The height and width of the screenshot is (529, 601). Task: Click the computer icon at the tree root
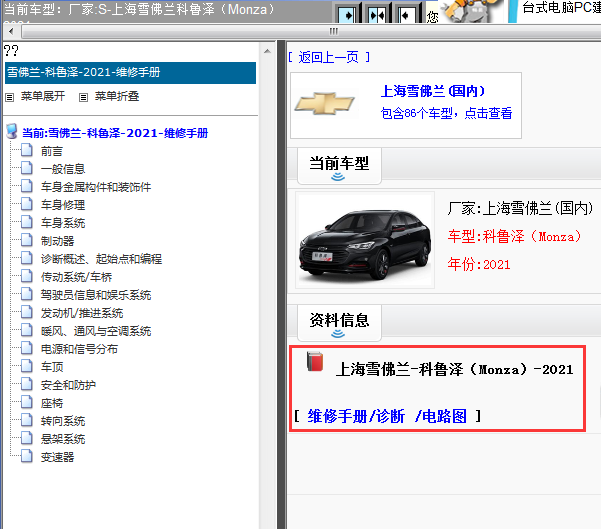point(12,131)
